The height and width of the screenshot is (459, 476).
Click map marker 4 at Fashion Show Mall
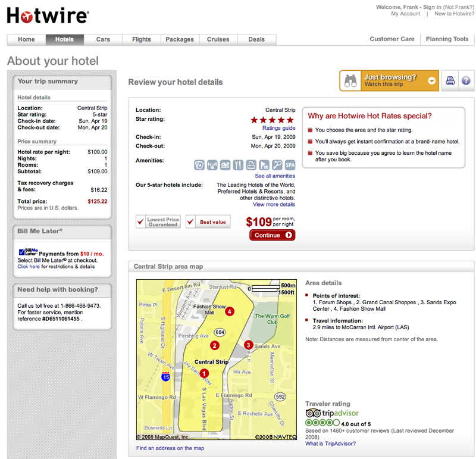coord(230,311)
